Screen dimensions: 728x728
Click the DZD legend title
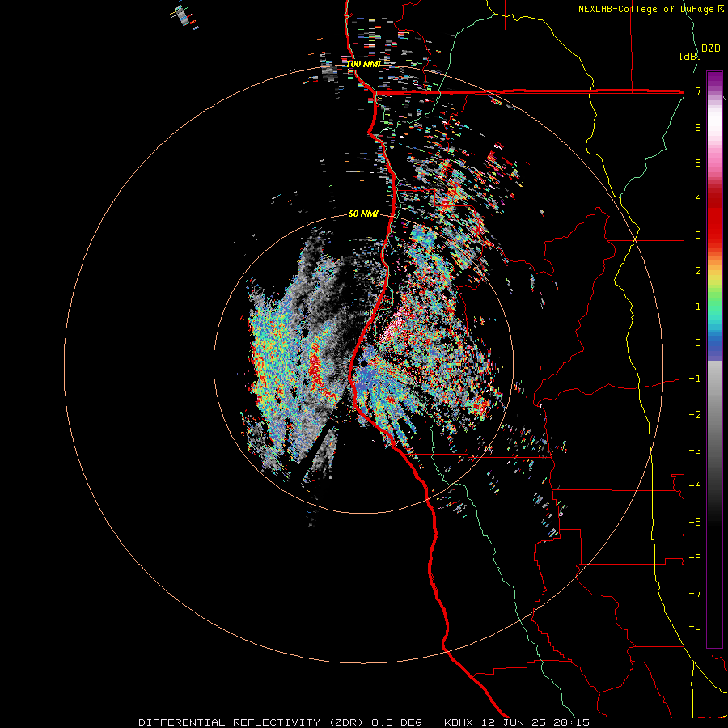click(711, 49)
